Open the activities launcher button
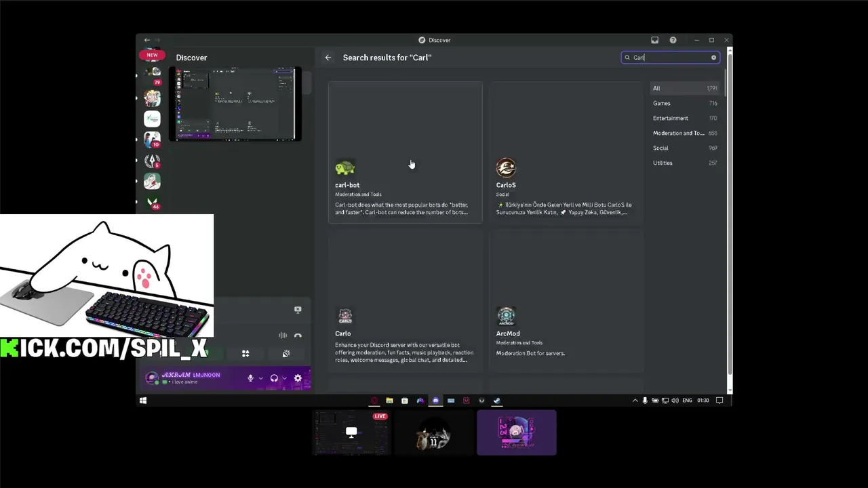Viewport: 868px width, 488px height. coord(245,354)
